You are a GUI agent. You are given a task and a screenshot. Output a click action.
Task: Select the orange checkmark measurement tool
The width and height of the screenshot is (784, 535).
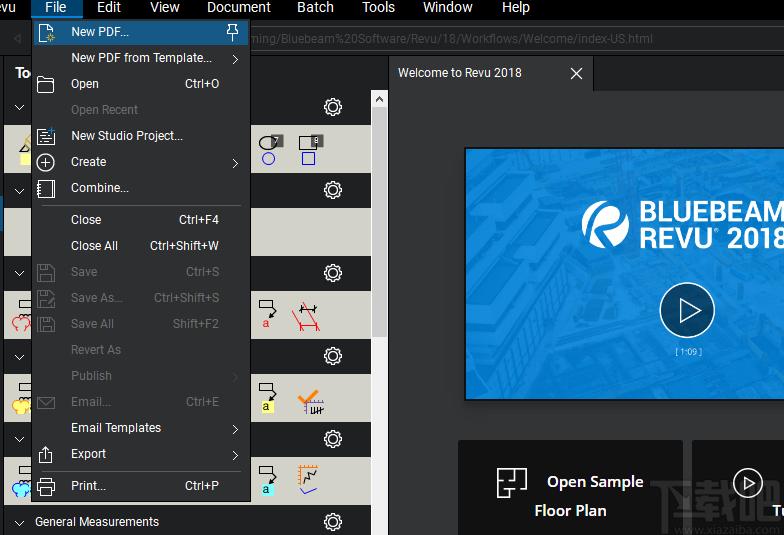click(x=311, y=400)
